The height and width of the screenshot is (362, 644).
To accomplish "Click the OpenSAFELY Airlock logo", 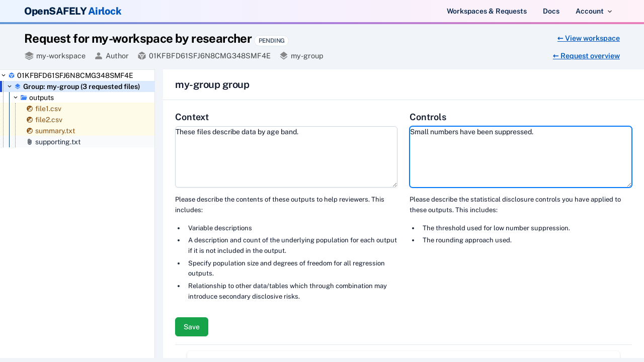I will tap(72, 11).
